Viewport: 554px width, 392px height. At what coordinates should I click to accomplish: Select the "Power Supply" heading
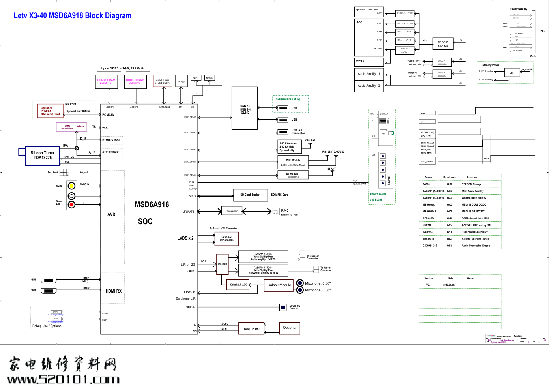coord(518,9)
